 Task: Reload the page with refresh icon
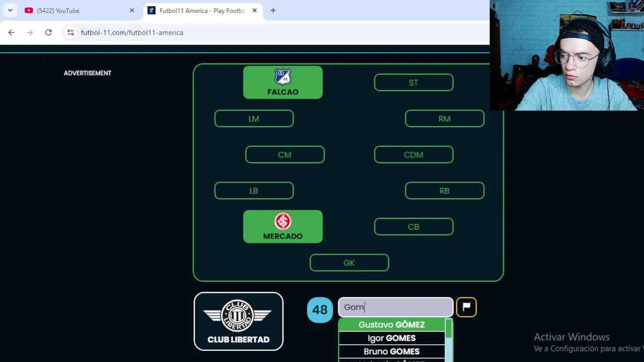tap(48, 32)
